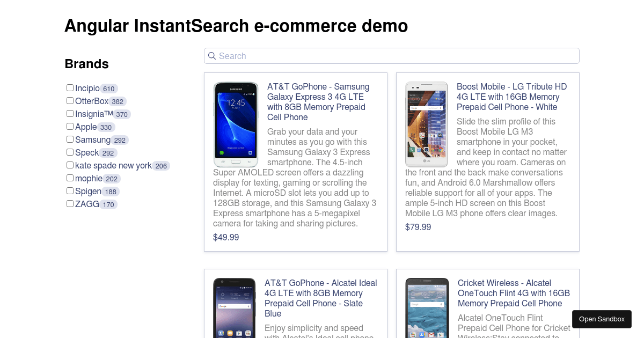Image resolution: width=644 pixels, height=338 pixels.
Task: Open Boost Mobile LG Tribute HD title
Action: (x=511, y=97)
